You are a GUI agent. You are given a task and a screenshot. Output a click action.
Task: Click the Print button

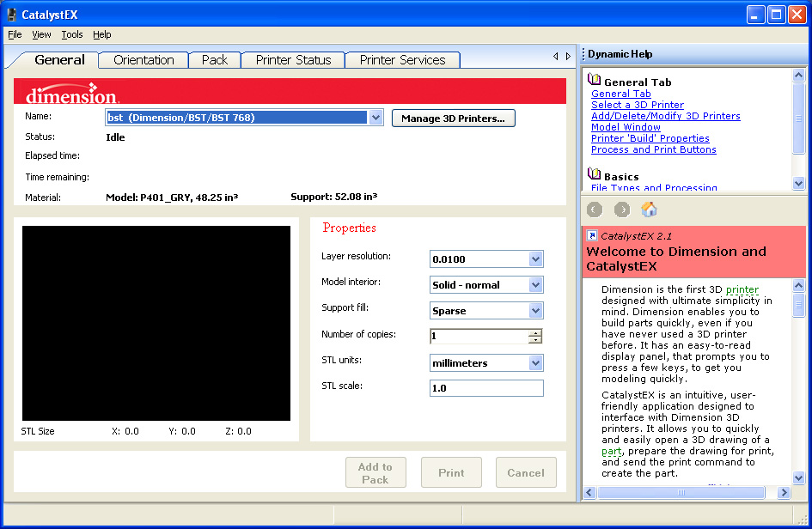[x=451, y=472]
